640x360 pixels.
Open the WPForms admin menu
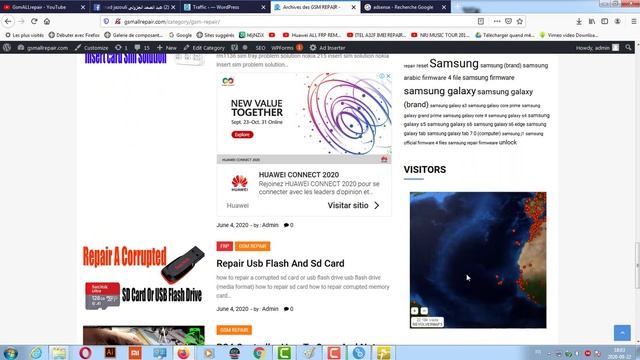coord(287,47)
